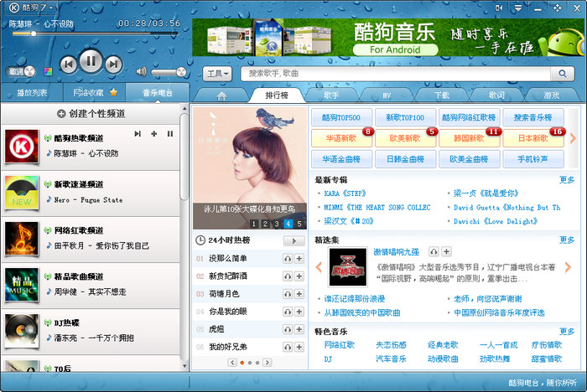Open the MV tab
The image size is (587, 392).
click(387, 95)
